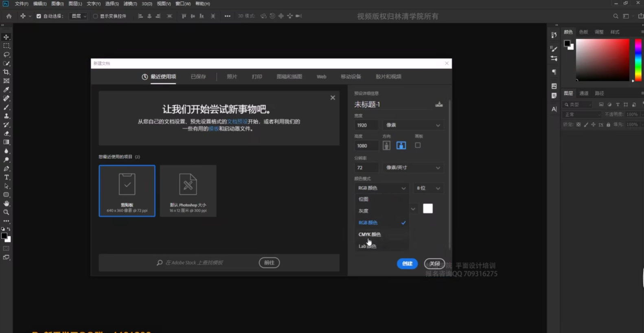Open the background contents dropdown arrow
The image size is (644, 333).
[413, 209]
